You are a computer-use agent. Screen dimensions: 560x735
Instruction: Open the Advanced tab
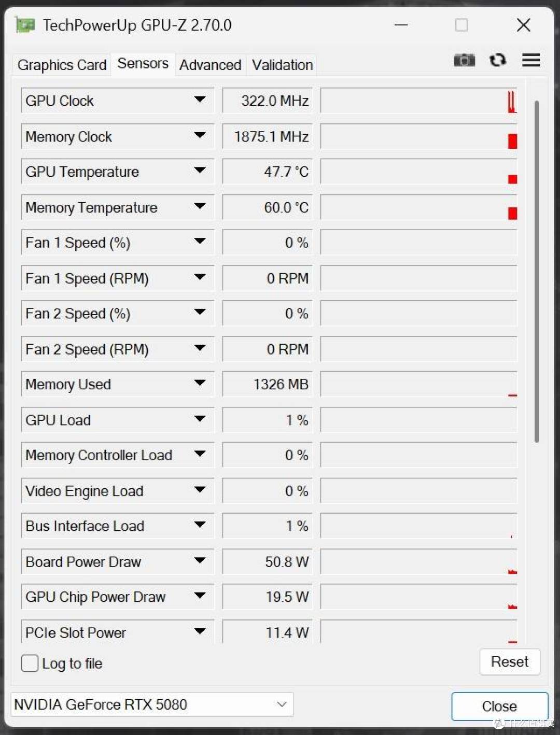pyautogui.click(x=210, y=65)
